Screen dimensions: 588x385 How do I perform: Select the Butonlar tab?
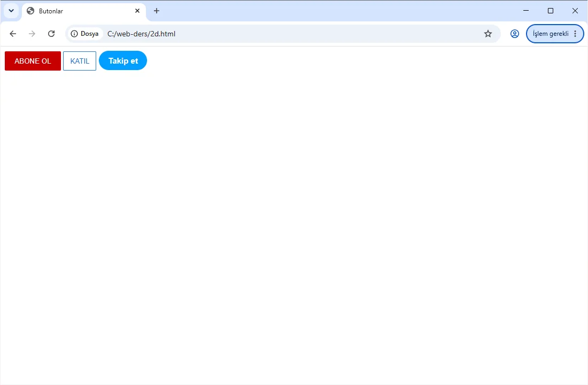coord(84,11)
